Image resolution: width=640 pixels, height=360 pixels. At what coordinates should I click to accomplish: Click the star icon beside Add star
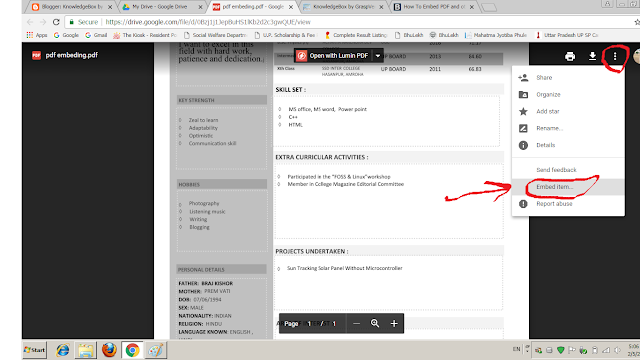point(523,111)
